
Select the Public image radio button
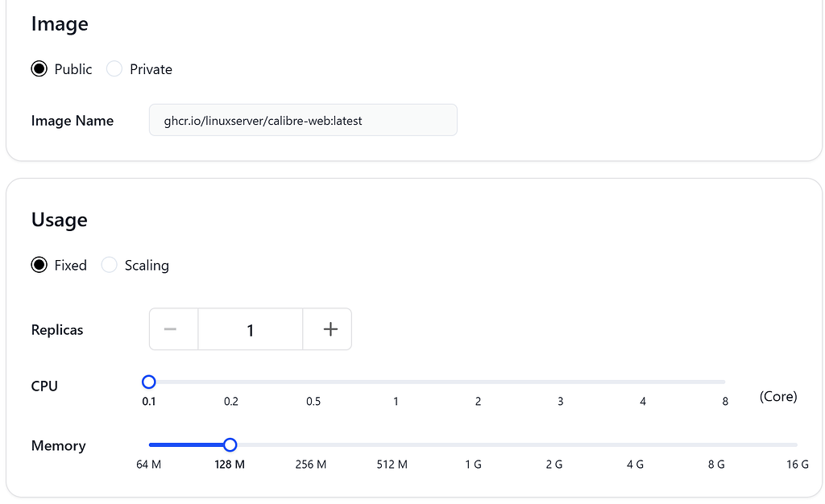(x=39, y=69)
